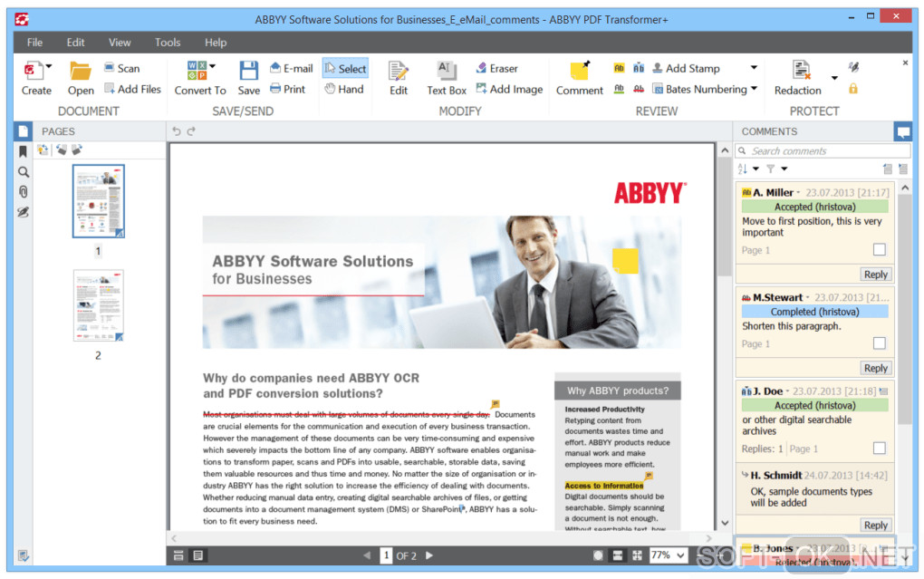This screenshot has height=579, width=924.
Task: Switch to one-page view mode
Action: [x=198, y=555]
